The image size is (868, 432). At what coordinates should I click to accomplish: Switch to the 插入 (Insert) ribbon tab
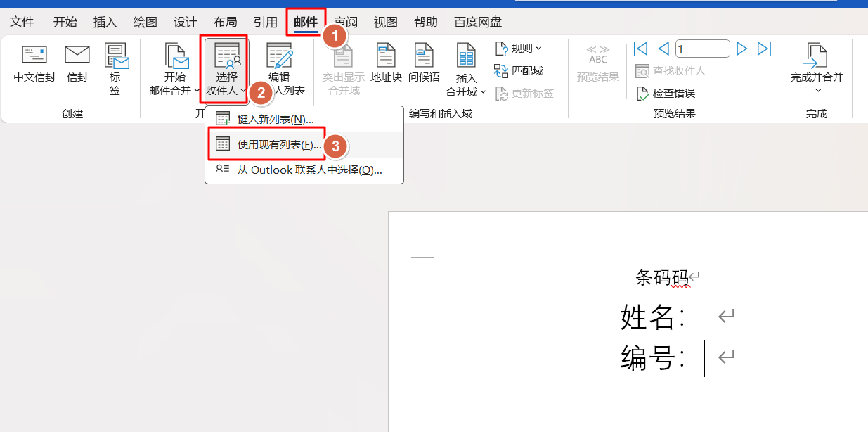105,22
